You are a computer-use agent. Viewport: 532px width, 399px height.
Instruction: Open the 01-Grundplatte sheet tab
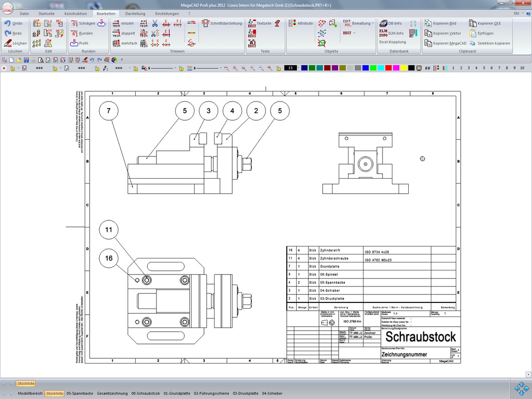pos(177,393)
